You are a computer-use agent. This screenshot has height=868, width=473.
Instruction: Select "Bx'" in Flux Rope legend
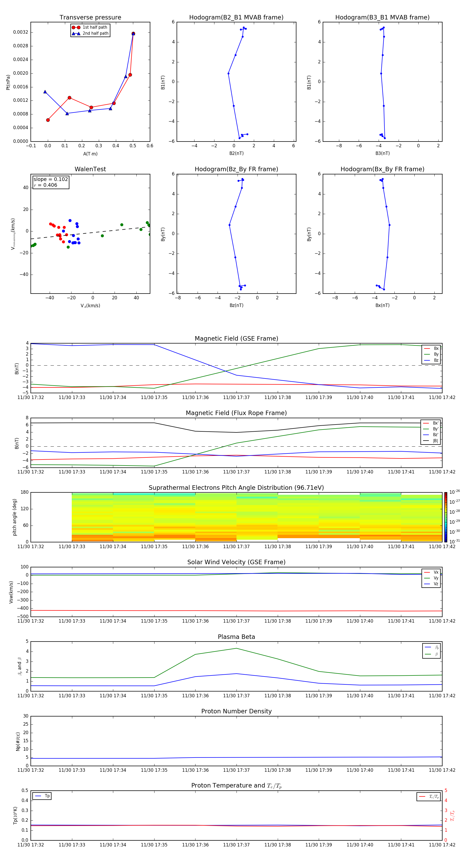(x=431, y=423)
